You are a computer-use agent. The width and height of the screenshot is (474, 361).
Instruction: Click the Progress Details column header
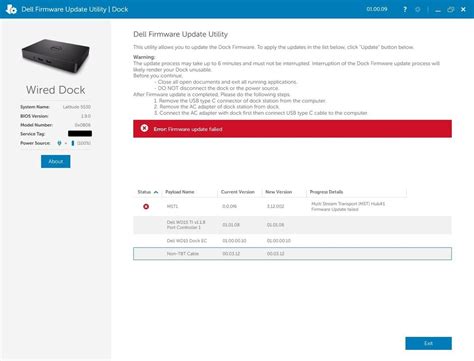tap(326, 192)
